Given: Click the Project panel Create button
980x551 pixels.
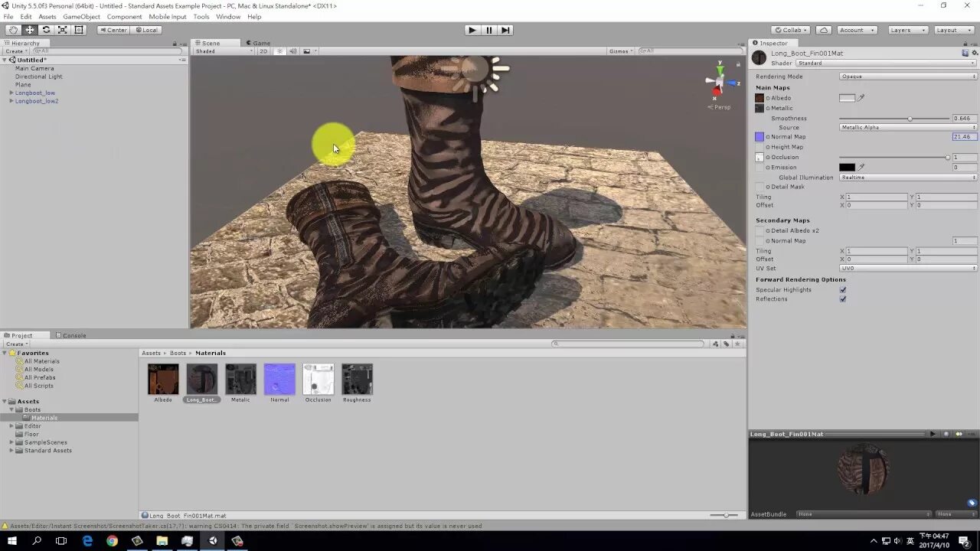Looking at the screenshot, I should point(15,344).
